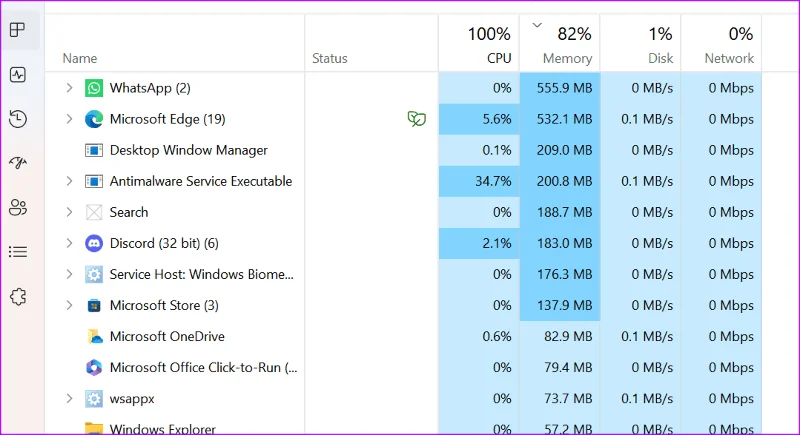Select the Discord app icon
Screen dimensions: 800x435
point(94,243)
